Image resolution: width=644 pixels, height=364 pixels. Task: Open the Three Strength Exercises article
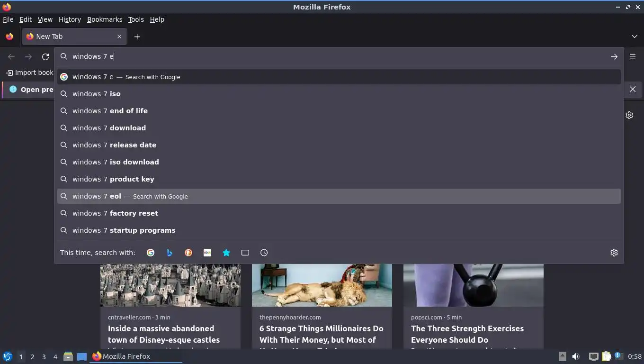467,334
